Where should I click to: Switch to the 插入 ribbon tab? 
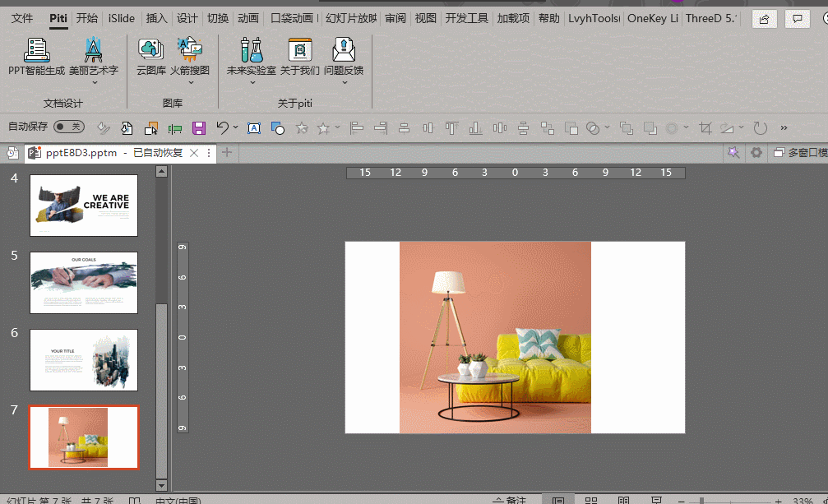click(x=156, y=18)
